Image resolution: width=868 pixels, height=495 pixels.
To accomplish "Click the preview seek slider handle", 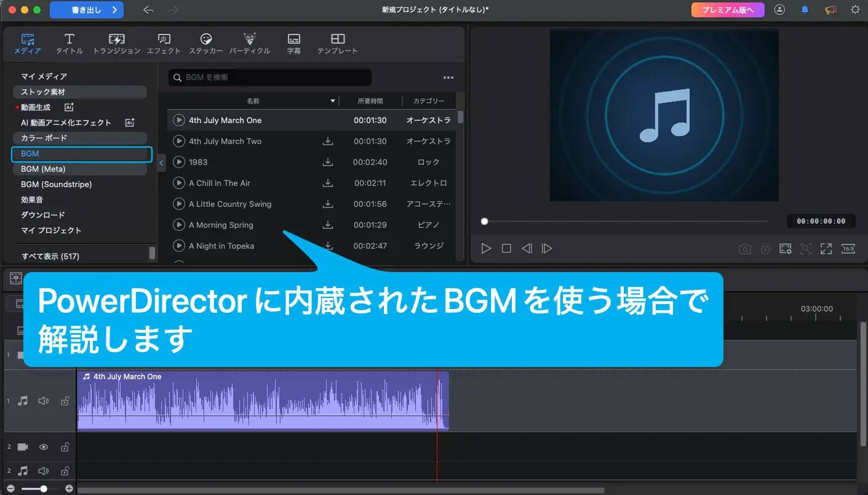I will click(485, 221).
